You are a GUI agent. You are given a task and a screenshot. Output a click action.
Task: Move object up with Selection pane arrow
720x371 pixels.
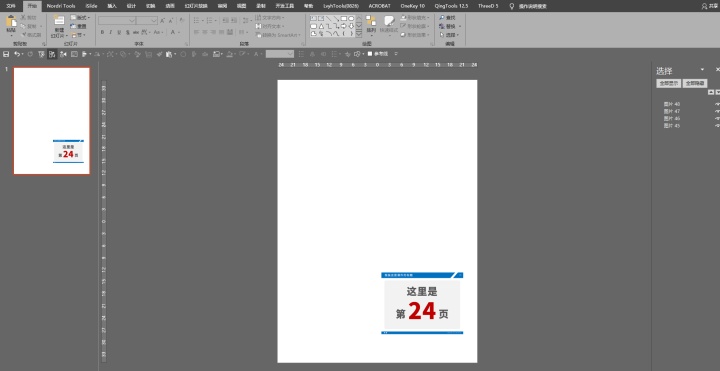click(x=711, y=92)
